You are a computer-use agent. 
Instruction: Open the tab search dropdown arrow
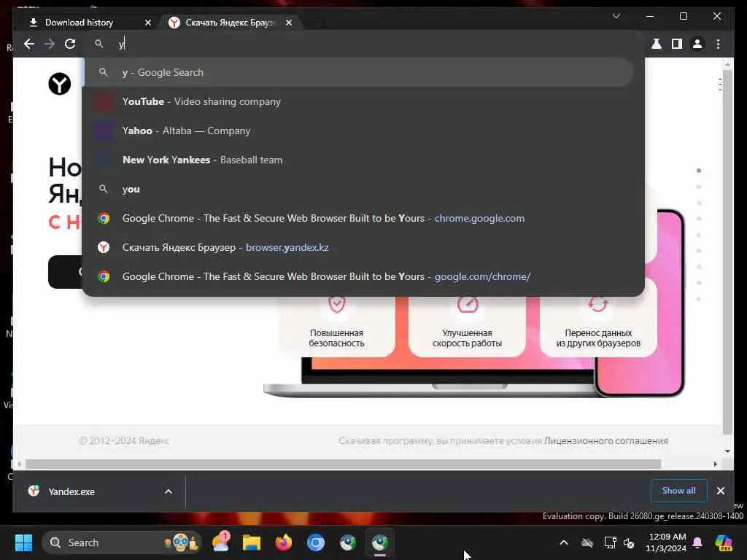(x=616, y=16)
